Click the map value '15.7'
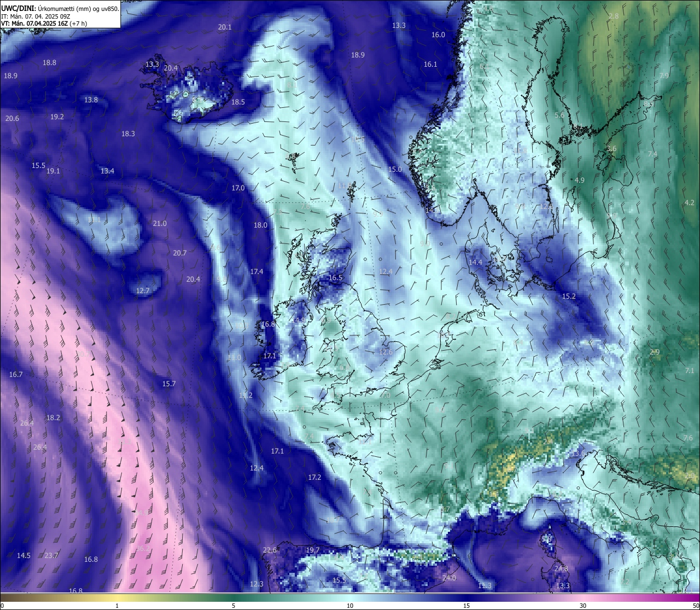 169,384
